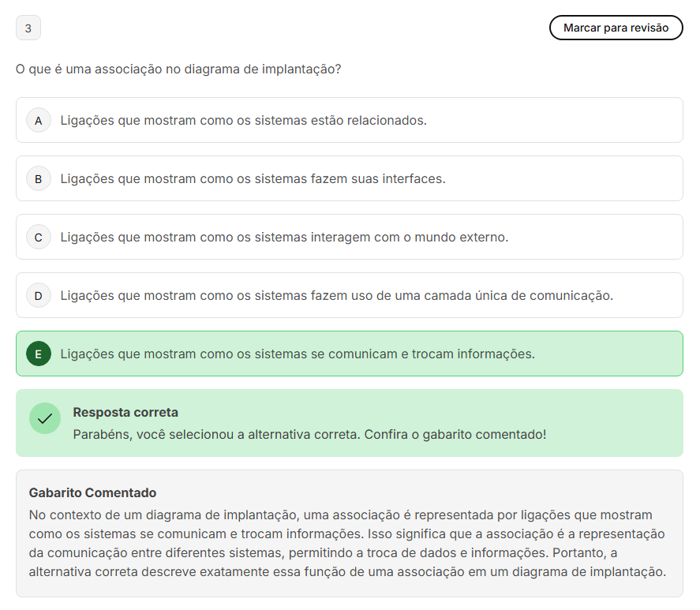Click the 'Resposta correta' heading
The width and height of the screenshot is (700, 610).
[125, 412]
